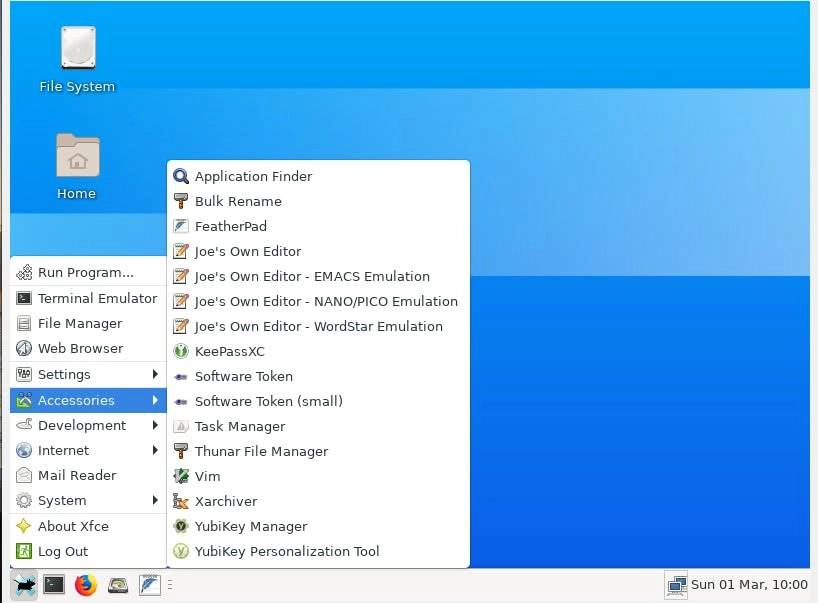Launch terminal from the panel launcher

point(54,585)
